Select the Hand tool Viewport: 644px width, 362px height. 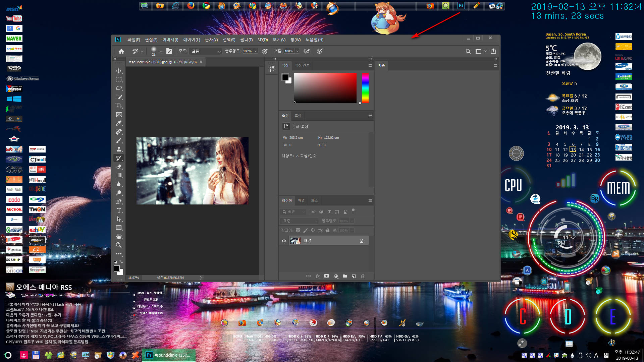[x=119, y=236]
